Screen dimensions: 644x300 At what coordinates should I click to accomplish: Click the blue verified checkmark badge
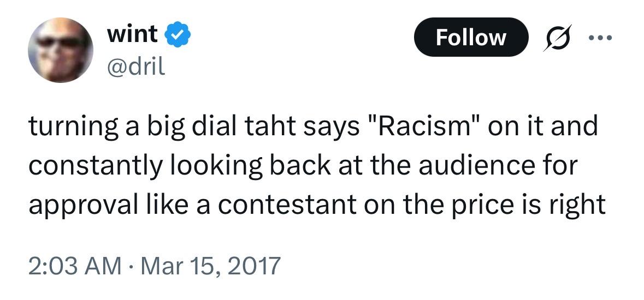179,35
